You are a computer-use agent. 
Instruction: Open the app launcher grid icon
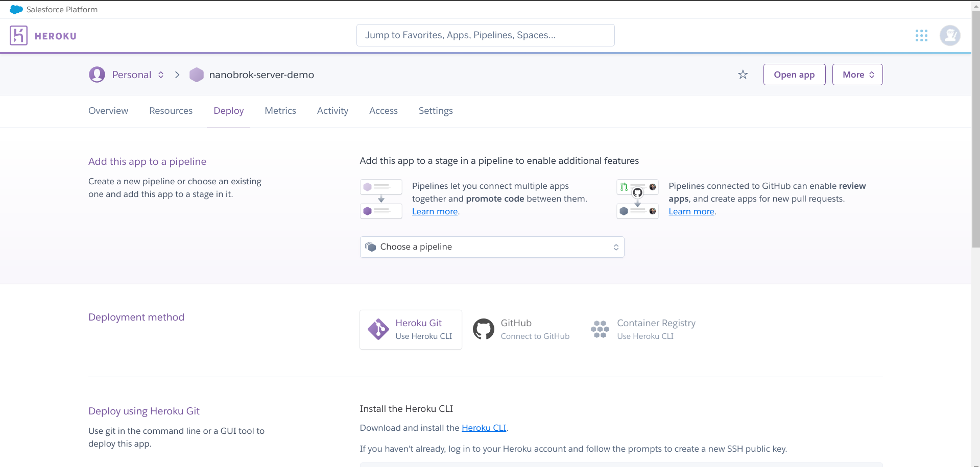[x=921, y=35]
